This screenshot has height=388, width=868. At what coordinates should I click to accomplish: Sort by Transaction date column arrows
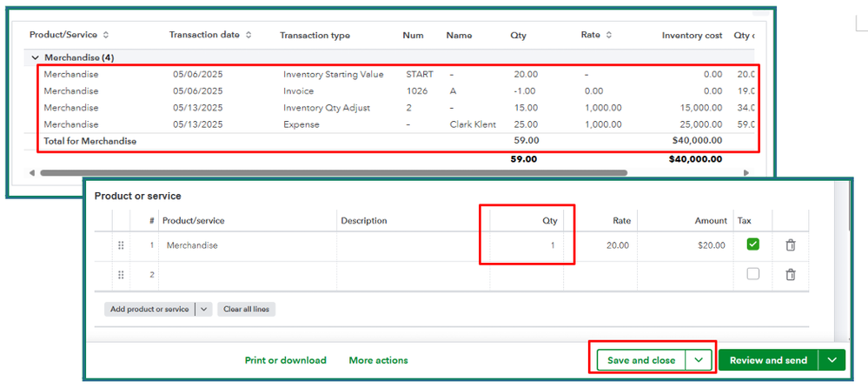pos(248,35)
